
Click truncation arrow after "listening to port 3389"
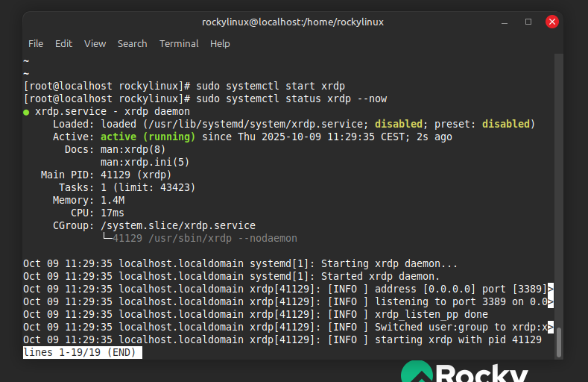coord(551,302)
